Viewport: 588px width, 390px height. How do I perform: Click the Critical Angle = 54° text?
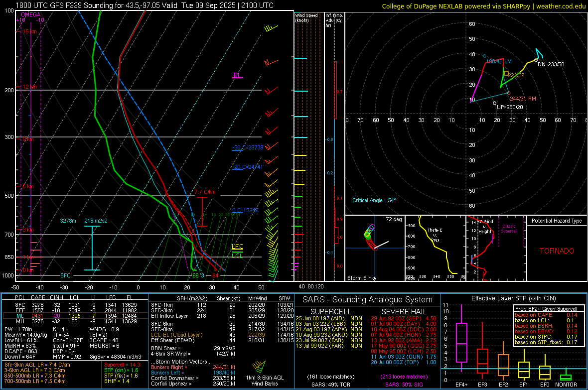(374, 200)
